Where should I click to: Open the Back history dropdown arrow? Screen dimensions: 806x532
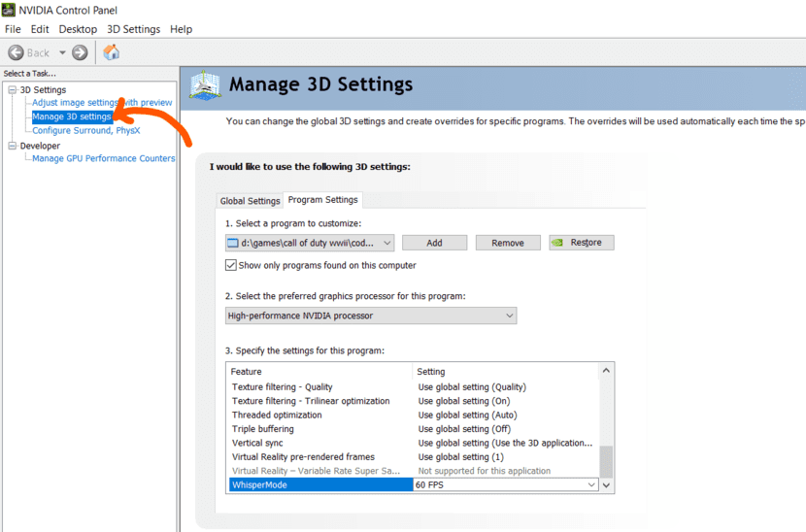point(62,52)
